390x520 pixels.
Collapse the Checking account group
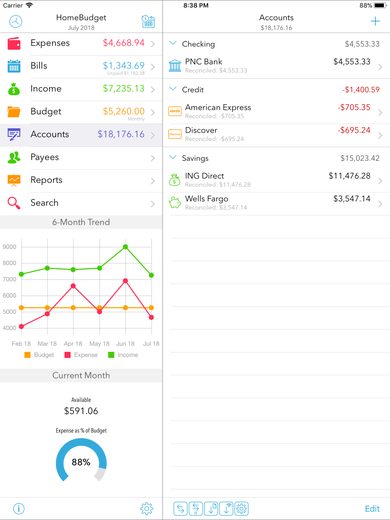coord(173,43)
